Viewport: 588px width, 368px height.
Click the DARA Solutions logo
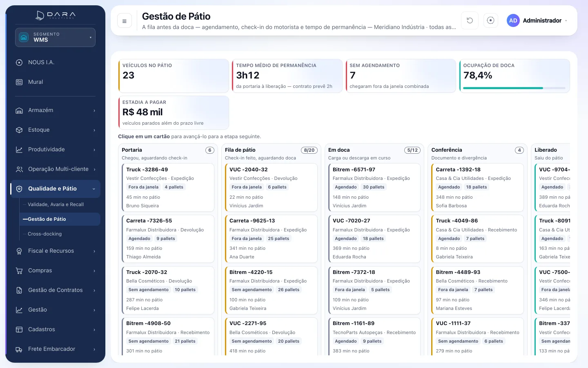point(56,16)
